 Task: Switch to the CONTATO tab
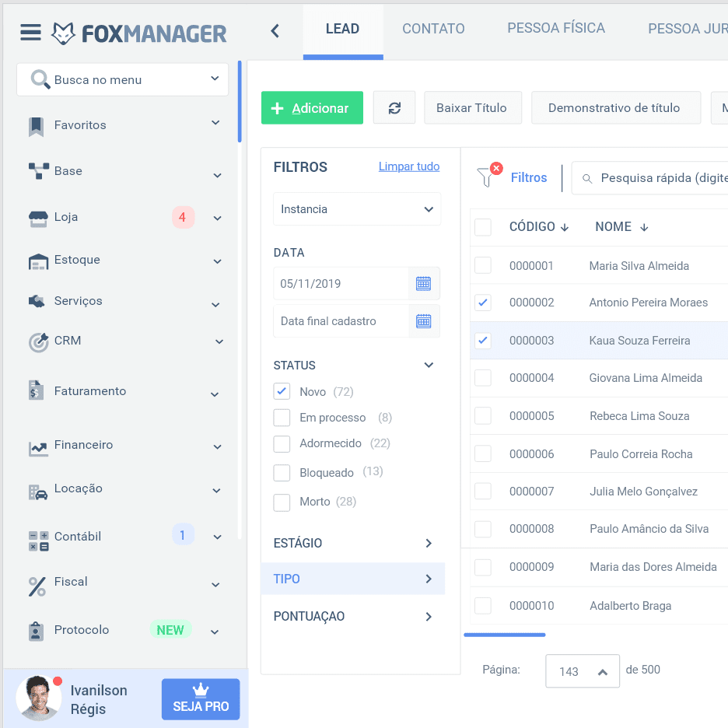point(433,30)
